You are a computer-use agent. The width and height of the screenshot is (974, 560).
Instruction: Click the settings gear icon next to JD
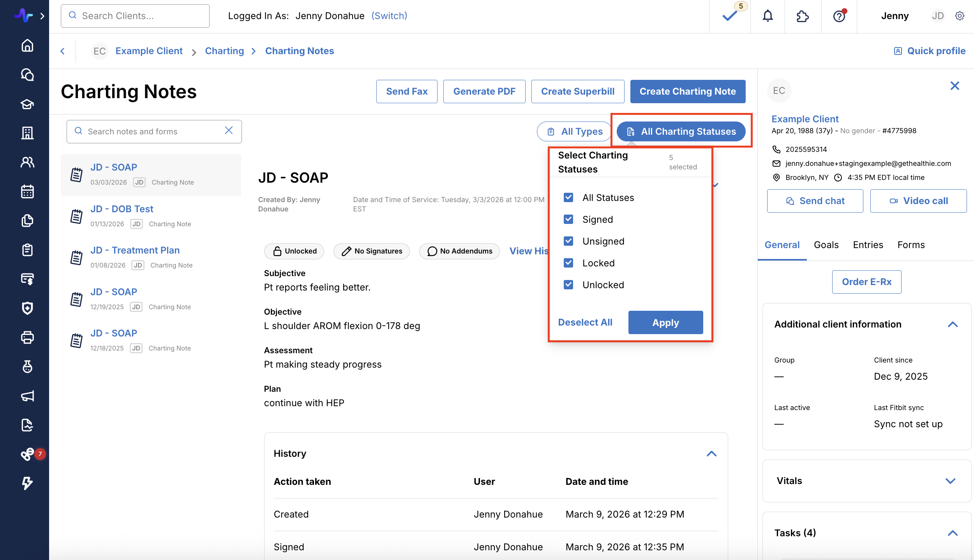(960, 16)
